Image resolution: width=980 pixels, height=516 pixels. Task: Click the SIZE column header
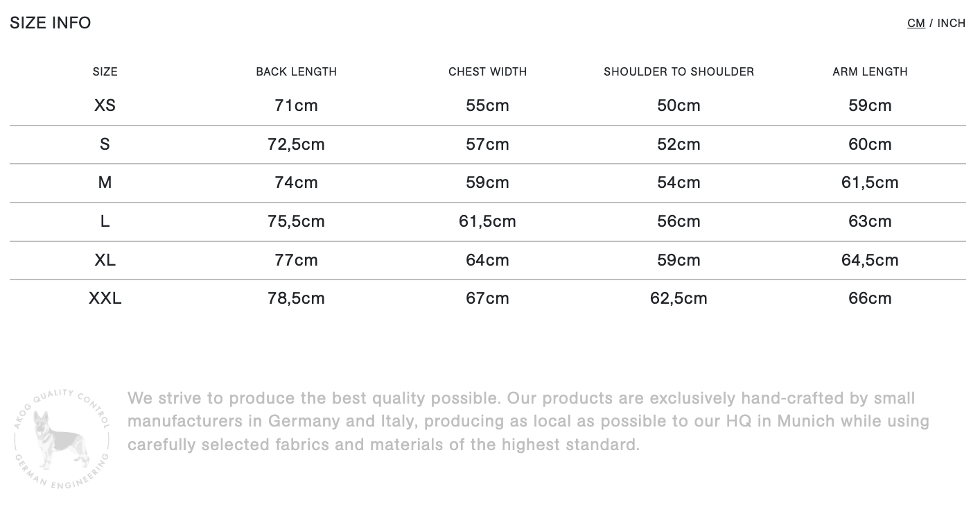pos(105,71)
